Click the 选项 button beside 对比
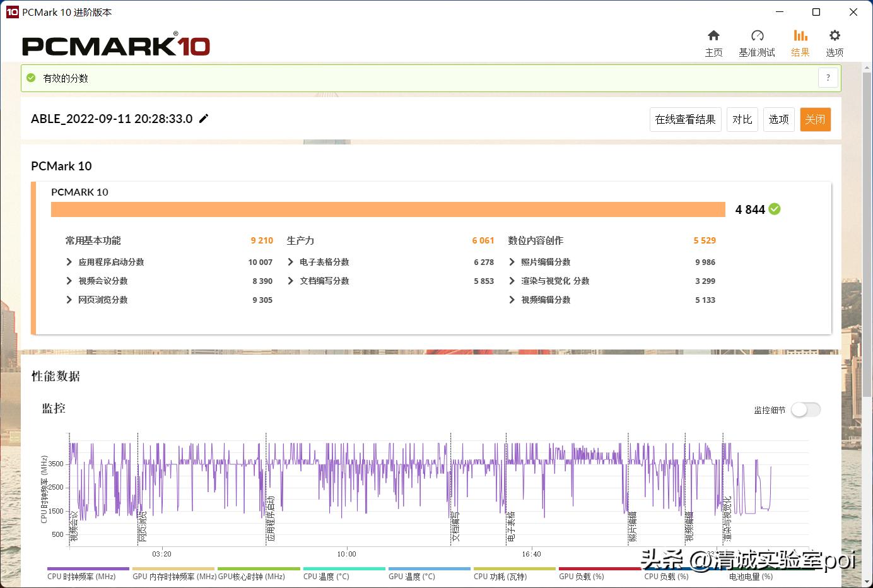 [x=778, y=119]
